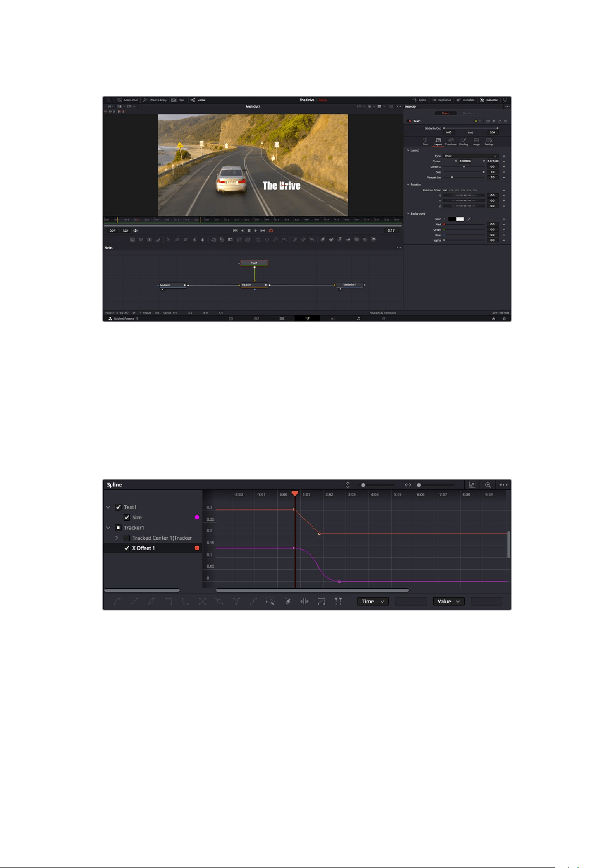Activate the Select All spline tool

pyautogui.click(x=270, y=601)
